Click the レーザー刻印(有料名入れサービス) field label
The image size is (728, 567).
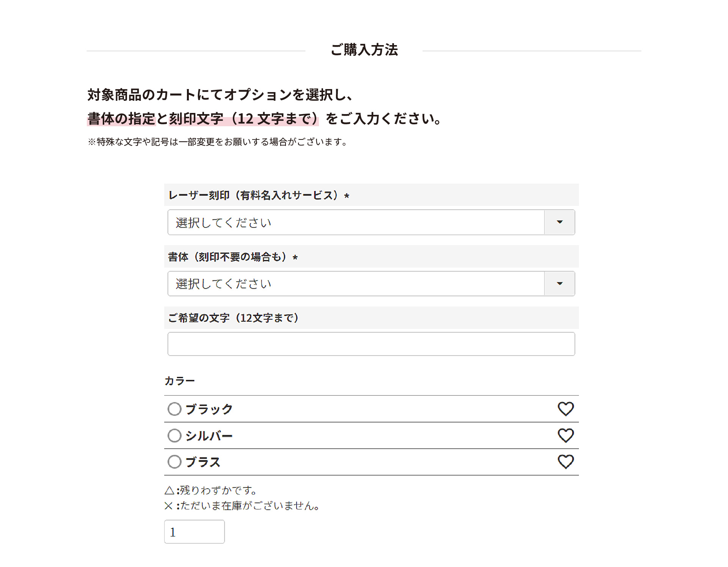coord(253,195)
